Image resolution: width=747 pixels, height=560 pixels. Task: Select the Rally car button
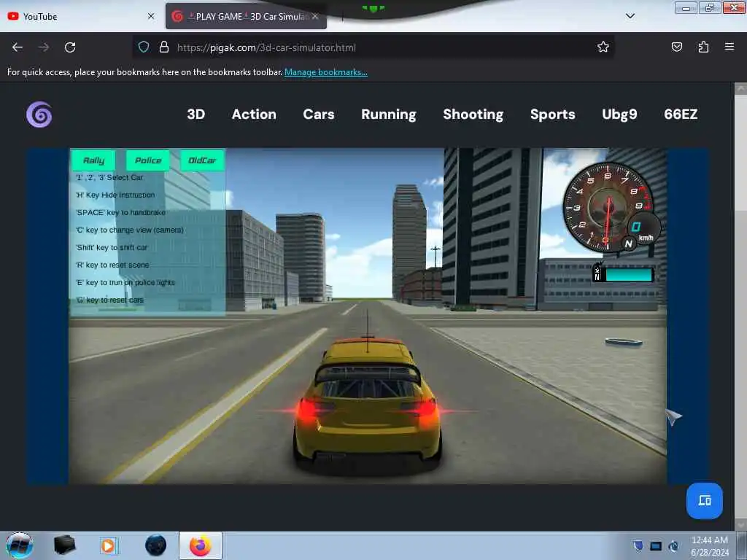[x=93, y=160]
